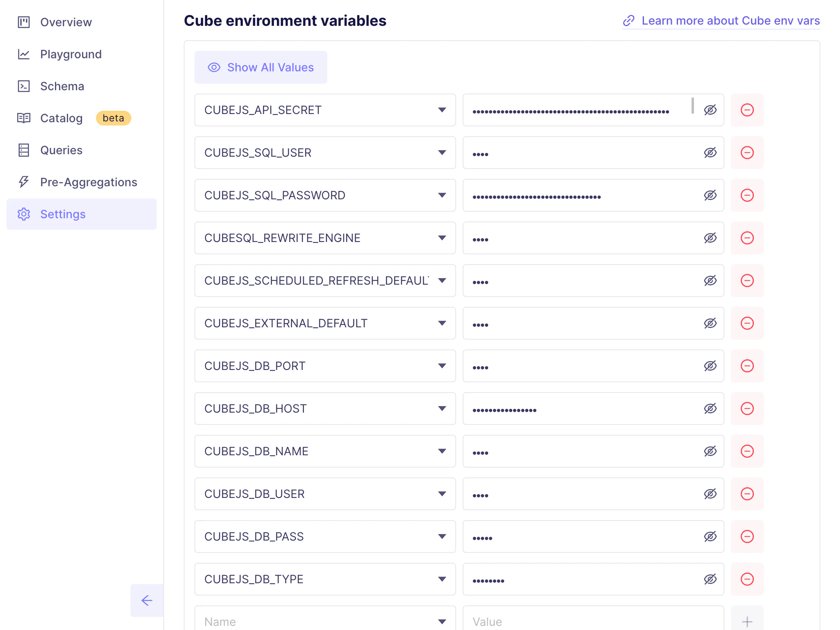
Task: Remove the CUBEJS_DB_TYPE variable
Action: [x=747, y=579]
